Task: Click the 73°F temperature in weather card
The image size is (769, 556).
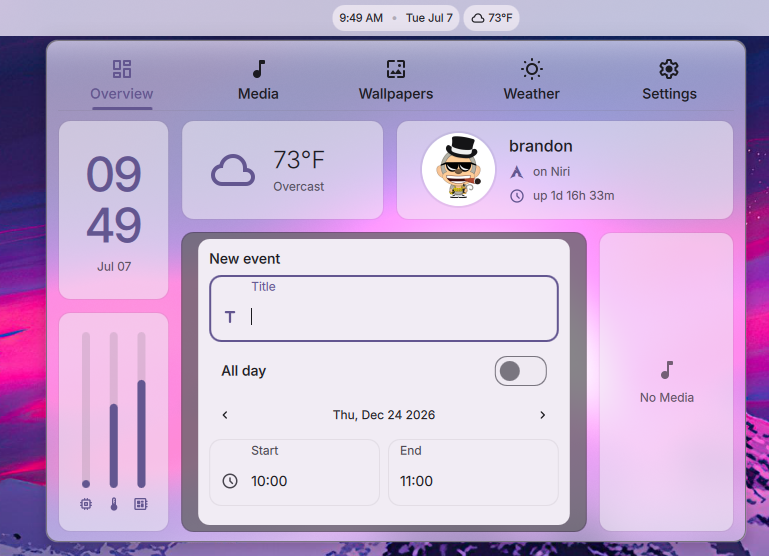Action: pos(299,160)
